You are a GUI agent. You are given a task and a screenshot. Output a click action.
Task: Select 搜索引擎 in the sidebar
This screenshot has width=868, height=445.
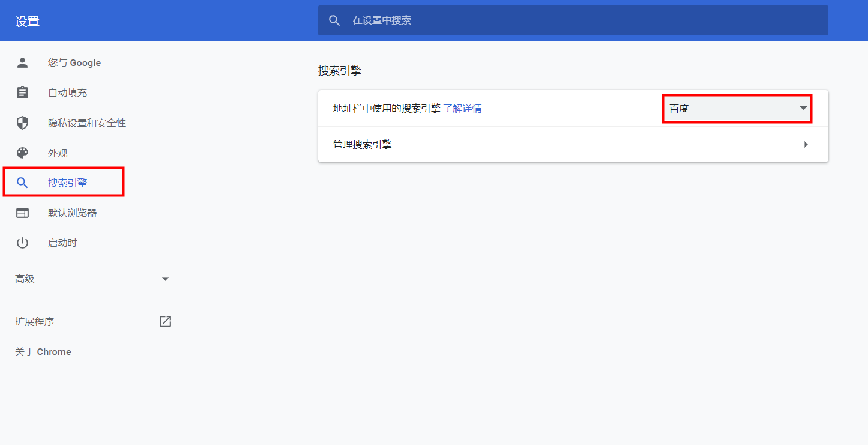point(67,183)
